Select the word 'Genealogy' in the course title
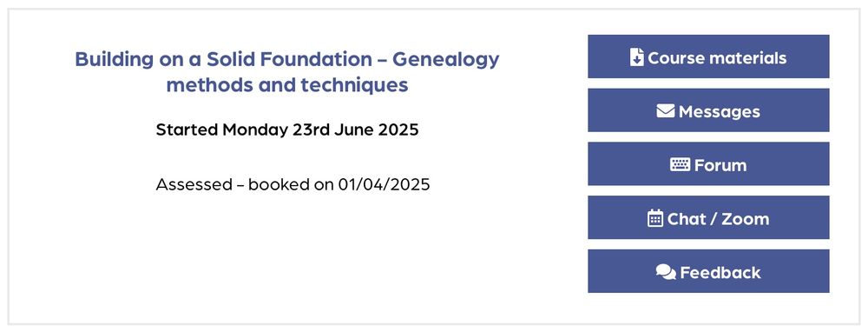Screen dimensions: 868x332 (445, 60)
